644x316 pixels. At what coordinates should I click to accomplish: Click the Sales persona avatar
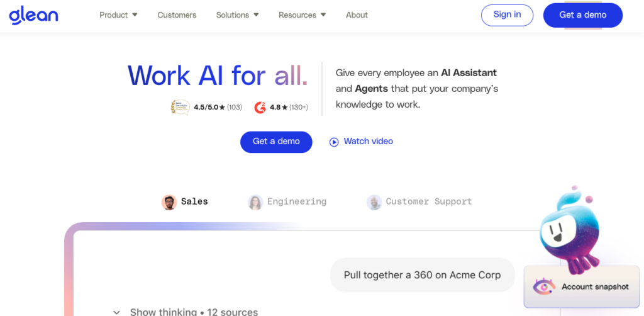click(169, 202)
